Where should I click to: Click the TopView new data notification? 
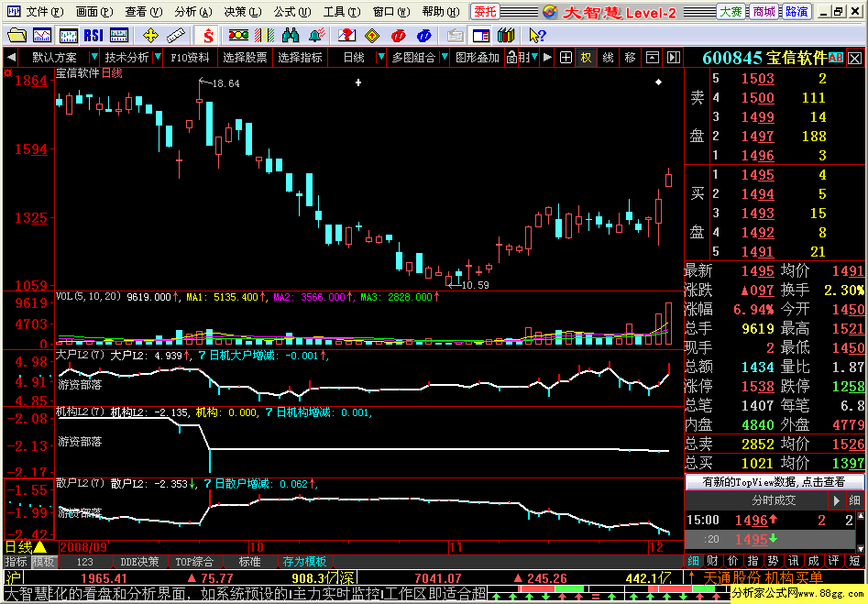point(774,482)
